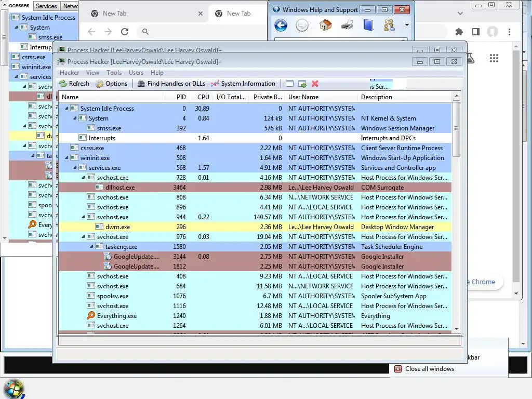Select the GoogleUpdate process with PID 1812
The width and height of the screenshot is (532, 399).
tap(255, 267)
